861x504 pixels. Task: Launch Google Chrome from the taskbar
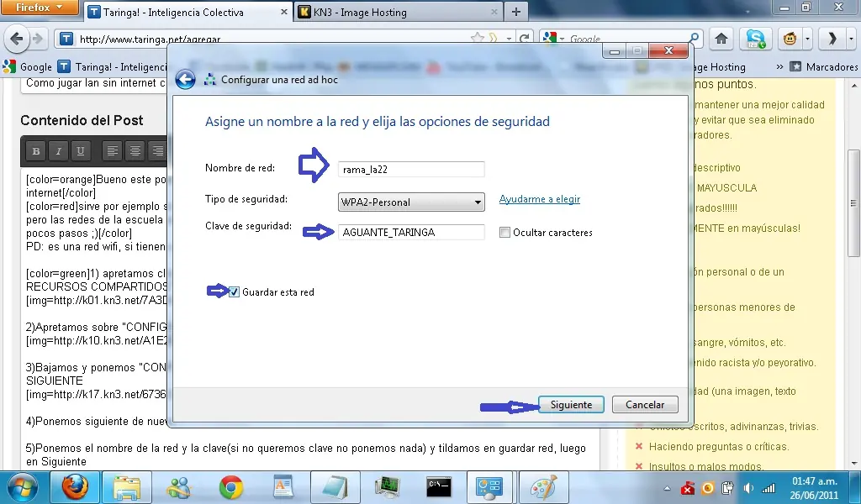(x=230, y=487)
